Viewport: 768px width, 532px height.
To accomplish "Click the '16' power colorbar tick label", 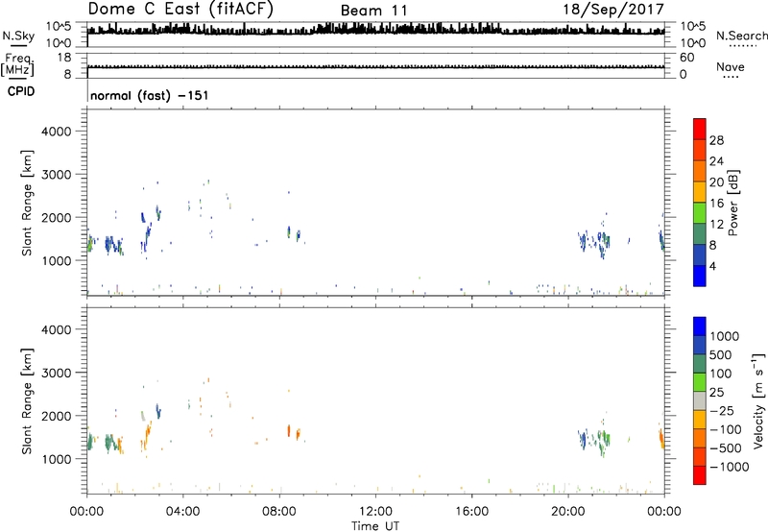I will click(x=716, y=204).
